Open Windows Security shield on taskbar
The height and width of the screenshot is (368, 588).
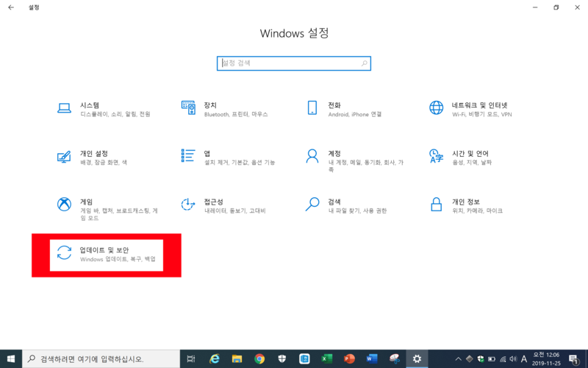tap(282, 359)
